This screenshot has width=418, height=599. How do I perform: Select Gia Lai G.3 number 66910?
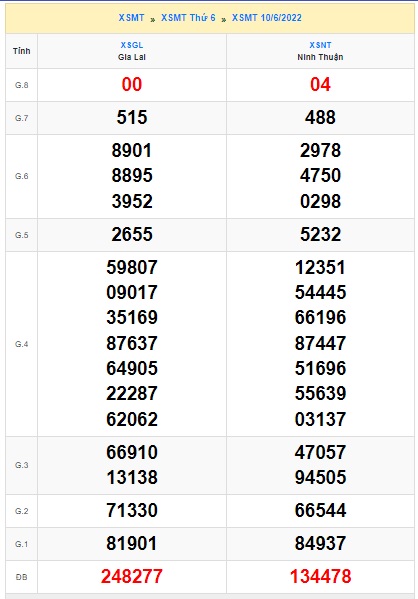click(132, 452)
